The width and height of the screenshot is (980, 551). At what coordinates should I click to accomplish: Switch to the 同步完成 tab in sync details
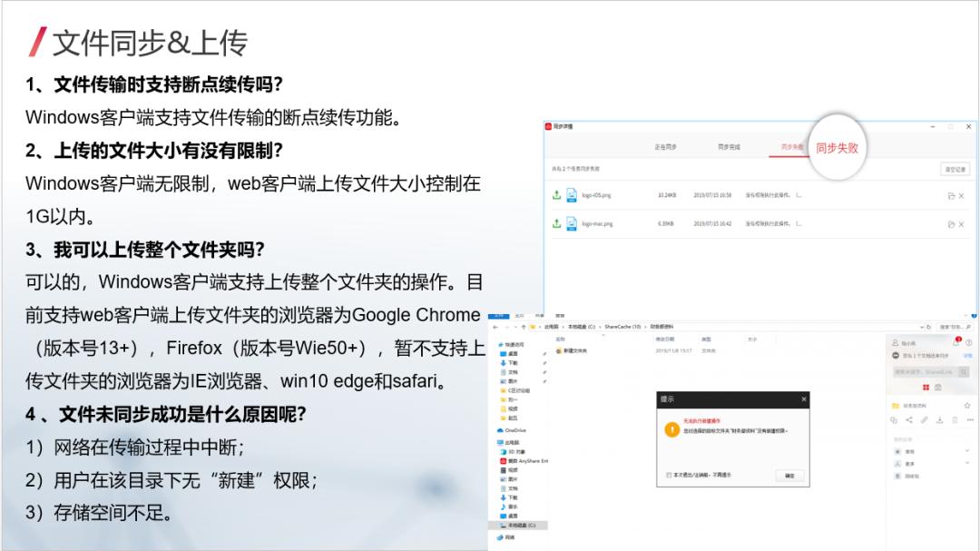point(729,147)
